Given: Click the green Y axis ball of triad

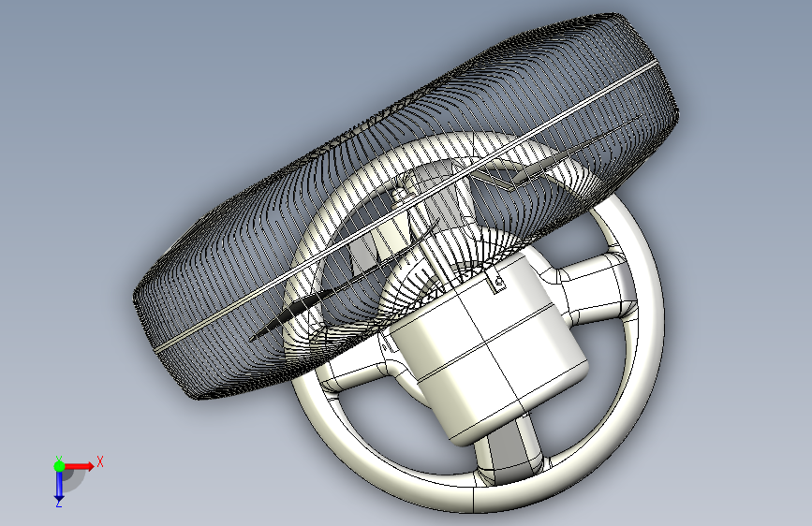Looking at the screenshot, I should (x=59, y=466).
